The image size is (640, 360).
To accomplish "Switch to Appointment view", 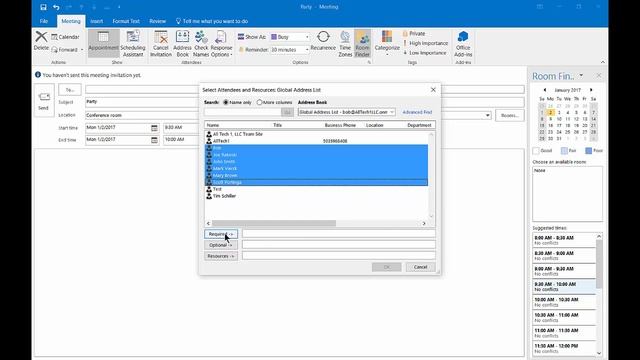I will click(x=103, y=43).
